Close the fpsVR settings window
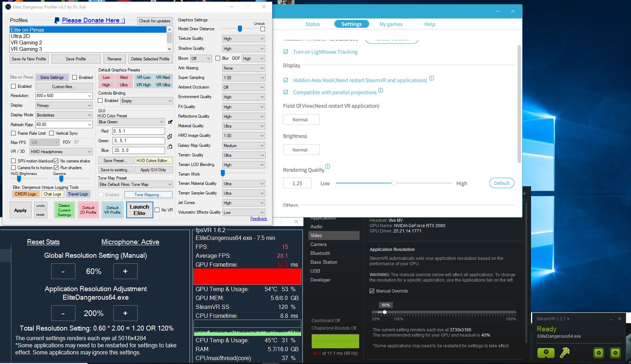The image size is (631, 364). [x=296, y=221]
